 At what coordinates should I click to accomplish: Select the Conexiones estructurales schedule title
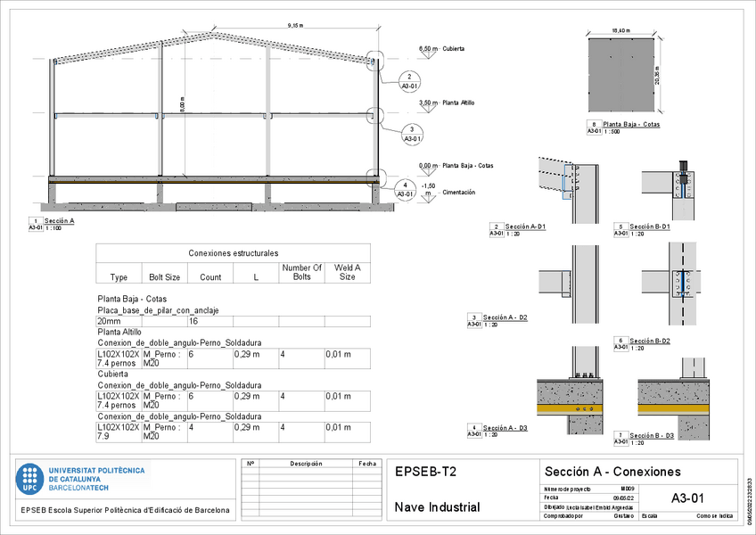pos(233,253)
